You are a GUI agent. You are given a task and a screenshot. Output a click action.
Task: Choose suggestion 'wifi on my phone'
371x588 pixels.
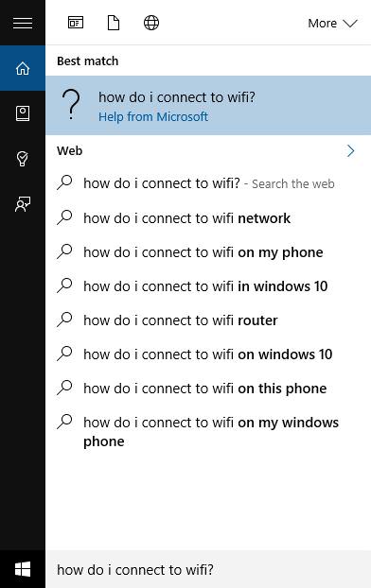[x=208, y=252]
